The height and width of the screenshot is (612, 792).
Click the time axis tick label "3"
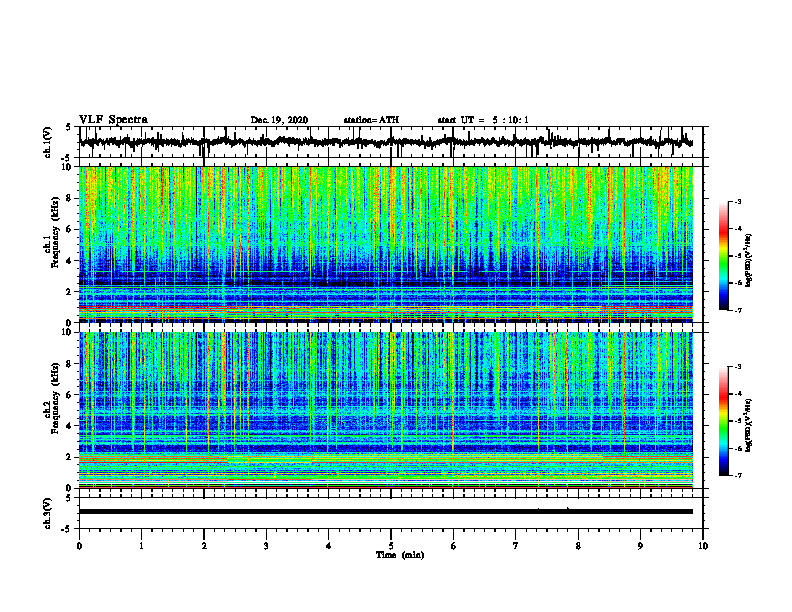(x=266, y=546)
